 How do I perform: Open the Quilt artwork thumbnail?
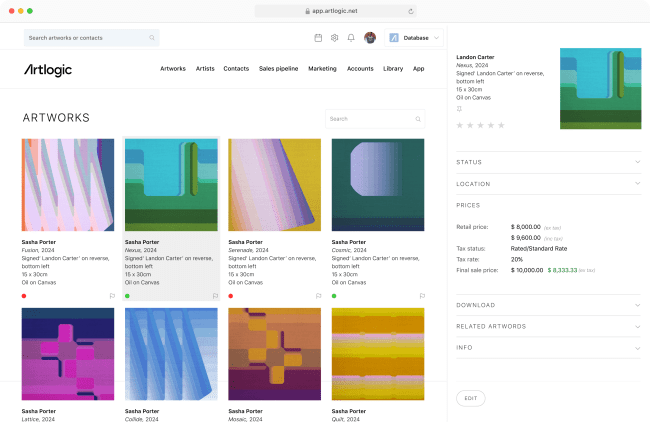click(378, 354)
